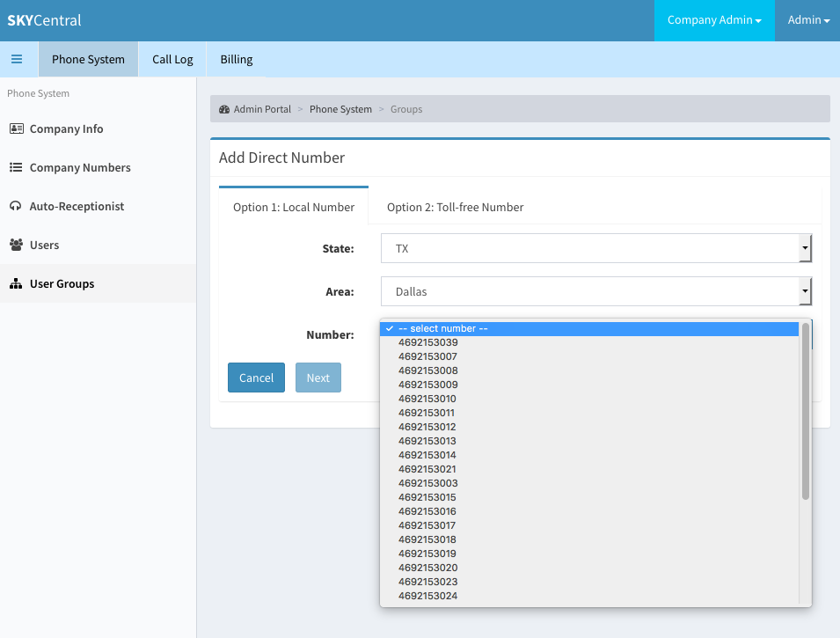The width and height of the screenshot is (840, 638).
Task: Click the Groups breadcrumb text
Action: pos(406,109)
